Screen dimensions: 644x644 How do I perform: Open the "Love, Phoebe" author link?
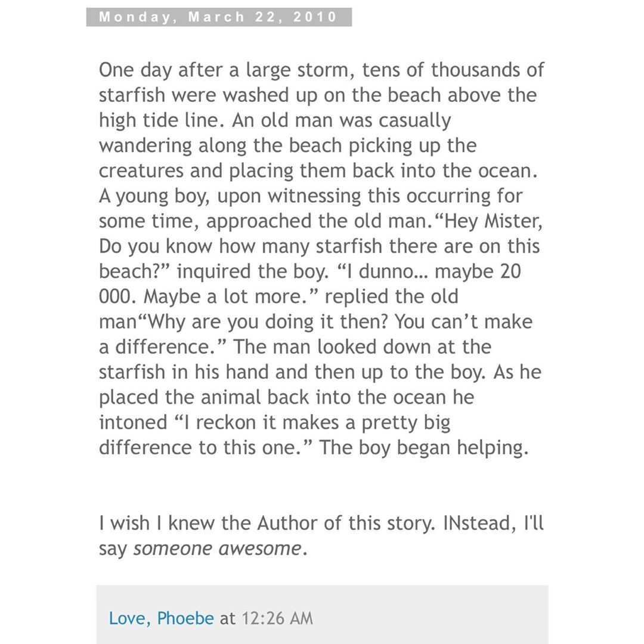click(162, 618)
